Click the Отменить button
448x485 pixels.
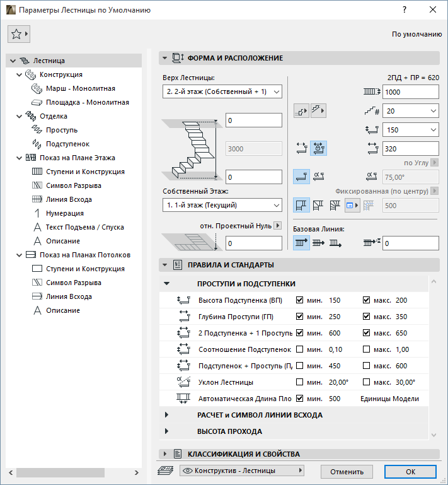(347, 472)
